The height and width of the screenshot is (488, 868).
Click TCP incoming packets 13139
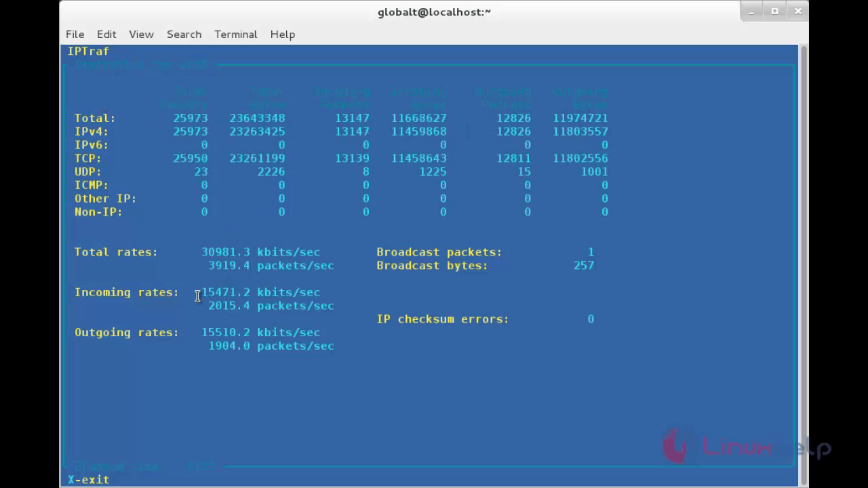pos(352,158)
